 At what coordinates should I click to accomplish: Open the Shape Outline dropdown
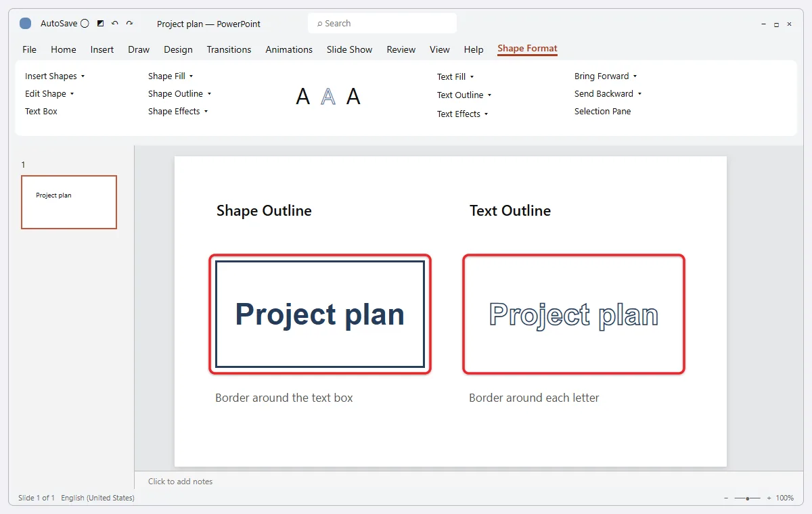[x=180, y=94]
